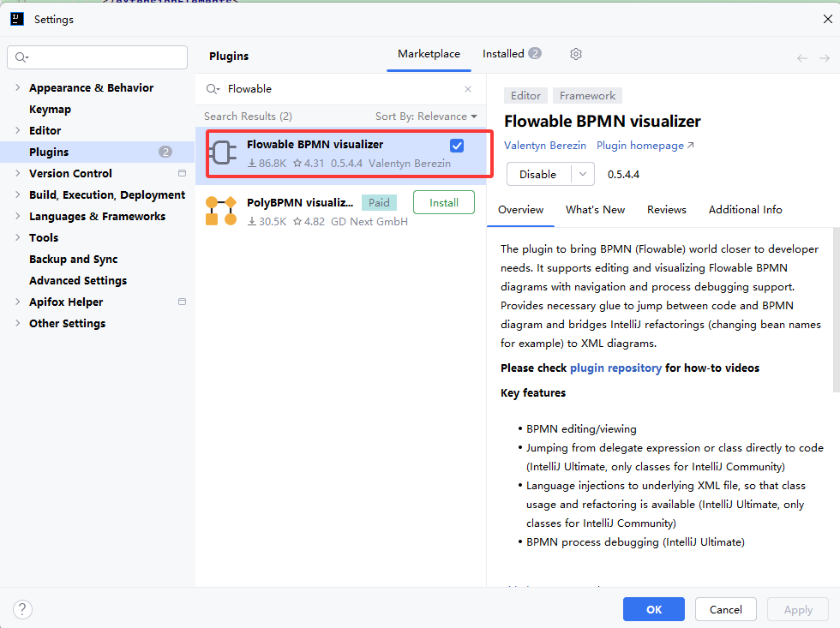Click the settings search input field
The width and height of the screenshot is (840, 628).
point(97,57)
